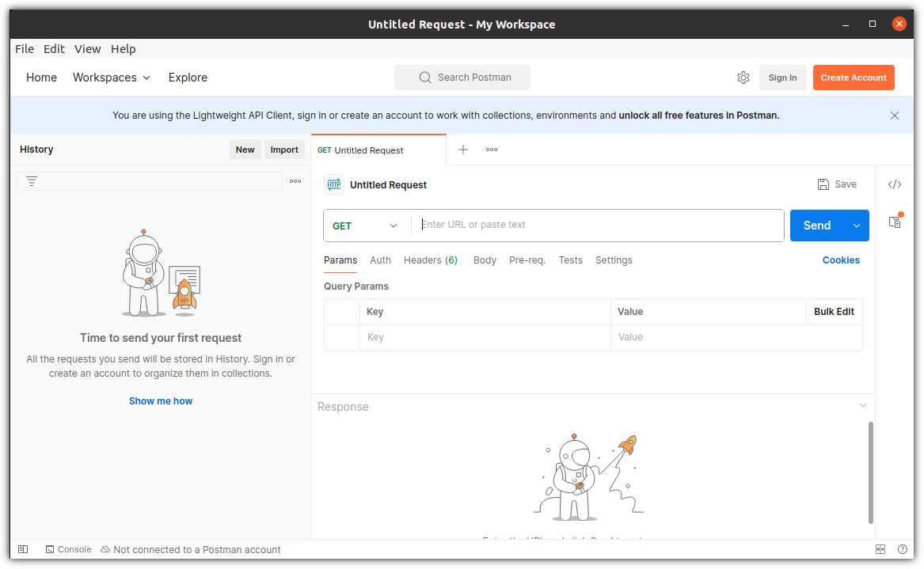Click the Create Account button
924x569 pixels.
pyautogui.click(x=854, y=78)
